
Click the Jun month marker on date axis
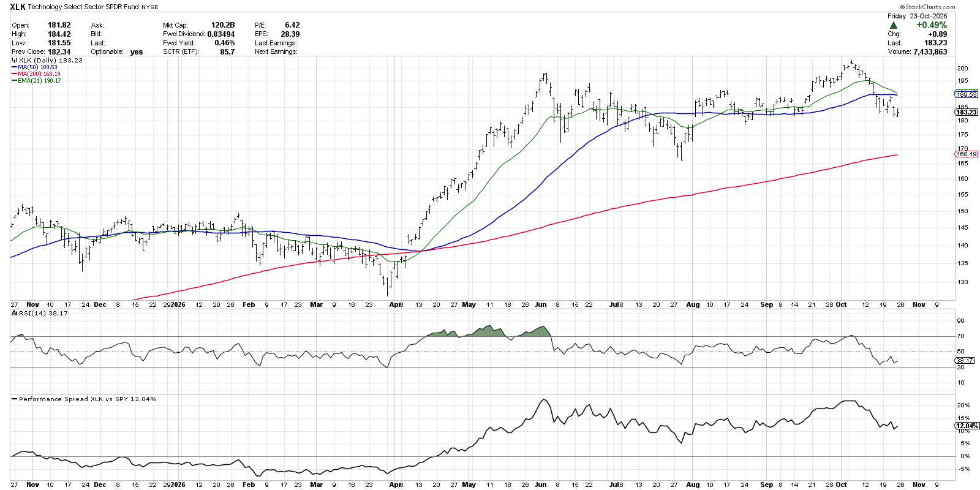click(540, 304)
